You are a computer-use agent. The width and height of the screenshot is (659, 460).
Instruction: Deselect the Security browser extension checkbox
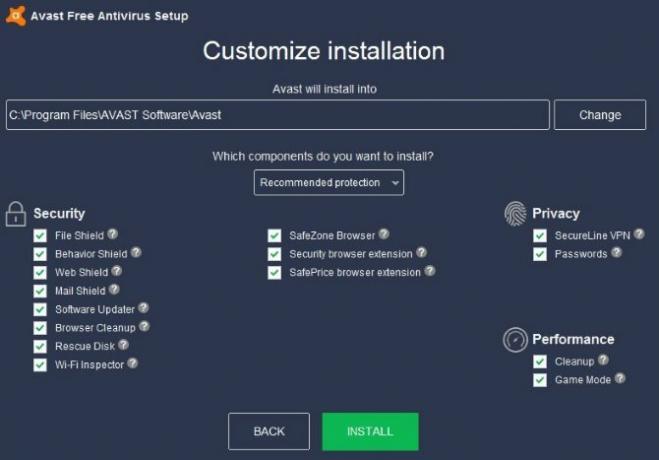[274, 254]
